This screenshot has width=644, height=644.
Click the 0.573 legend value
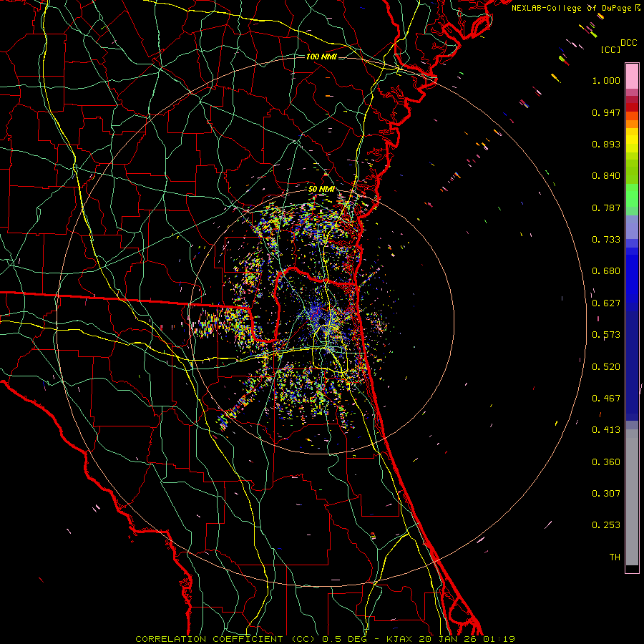(606, 335)
